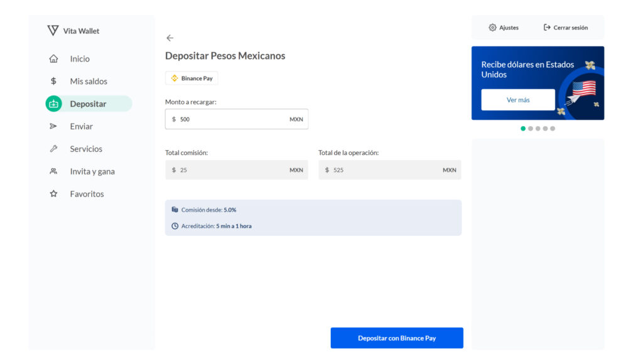Screen dimensions: 643x364
Task: Click Cerrar sesión to log out
Action: 566,28
